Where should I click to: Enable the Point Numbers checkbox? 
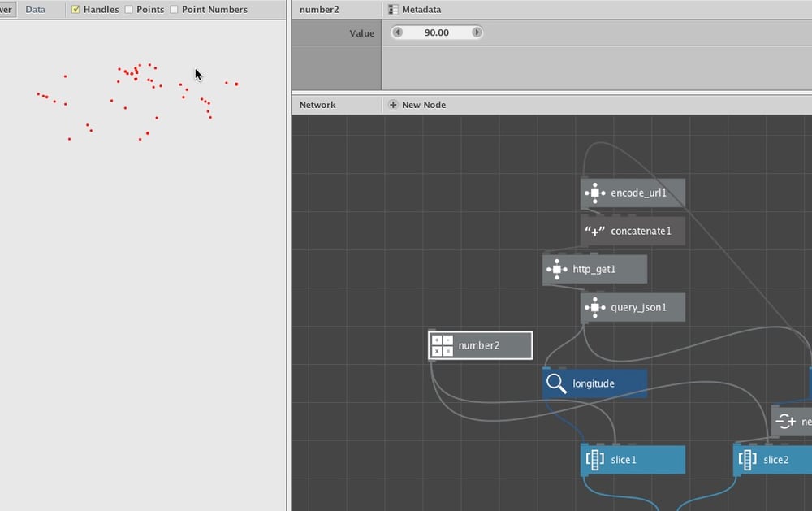tap(174, 9)
